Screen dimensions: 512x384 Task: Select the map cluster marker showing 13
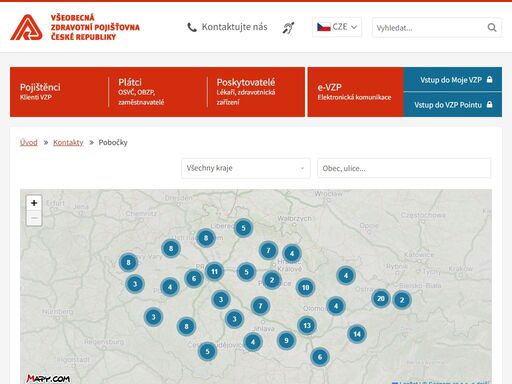tap(307, 325)
